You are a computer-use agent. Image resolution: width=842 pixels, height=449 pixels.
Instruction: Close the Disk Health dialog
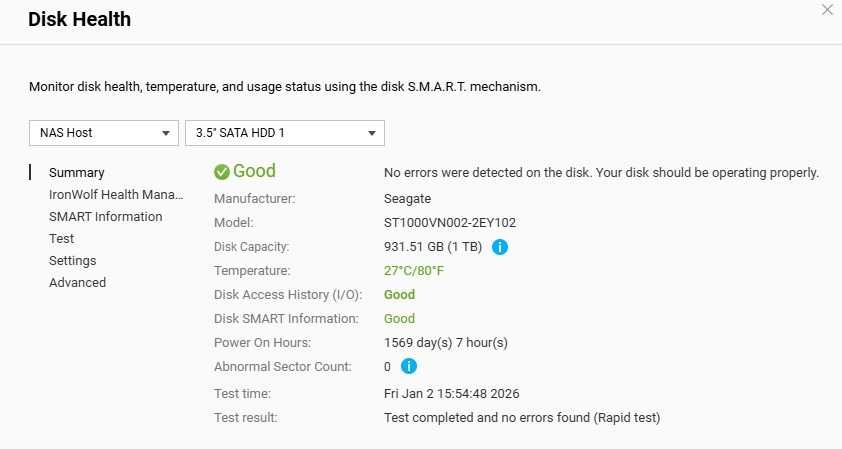point(826,10)
